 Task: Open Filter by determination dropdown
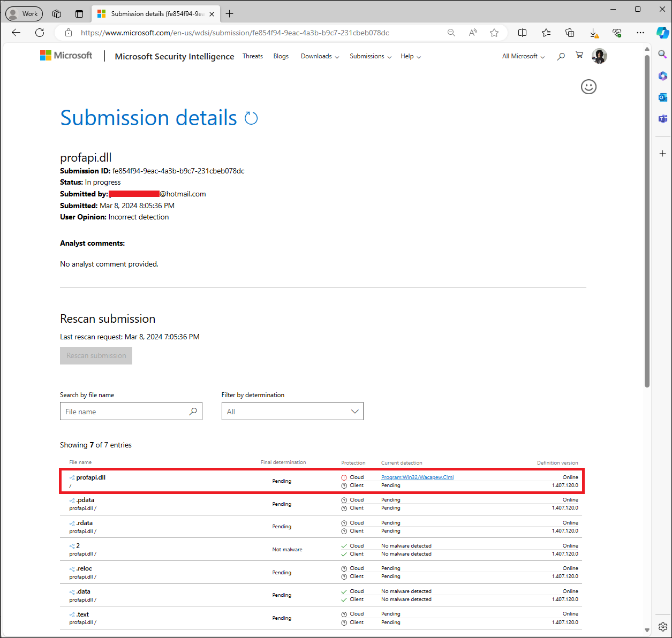tap(292, 411)
